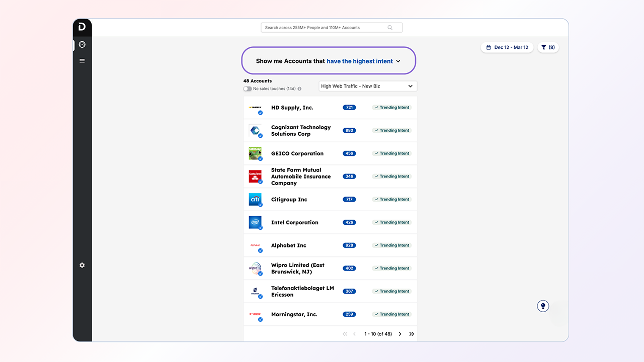Open the dashboard gauge icon in sidebar
Screen dimensions: 644x362
pyautogui.click(x=82, y=45)
